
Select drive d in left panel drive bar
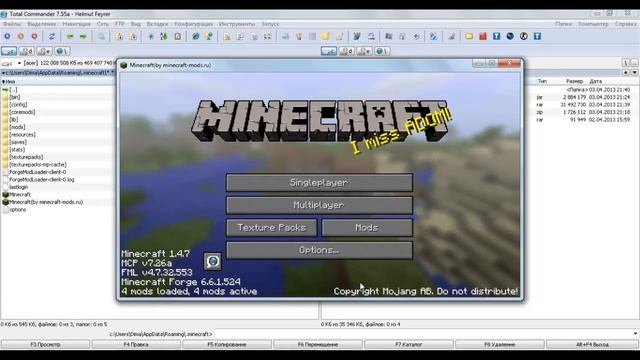click(27, 51)
